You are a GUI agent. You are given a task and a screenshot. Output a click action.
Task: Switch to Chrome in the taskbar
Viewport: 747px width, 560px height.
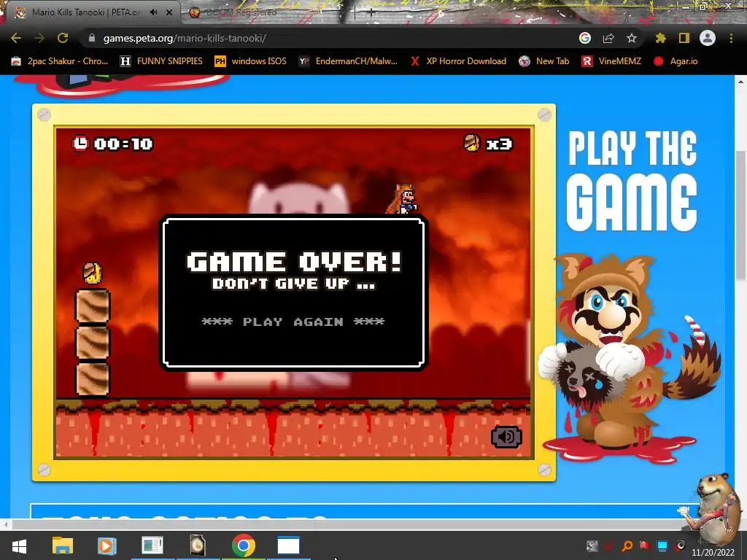coord(244,545)
